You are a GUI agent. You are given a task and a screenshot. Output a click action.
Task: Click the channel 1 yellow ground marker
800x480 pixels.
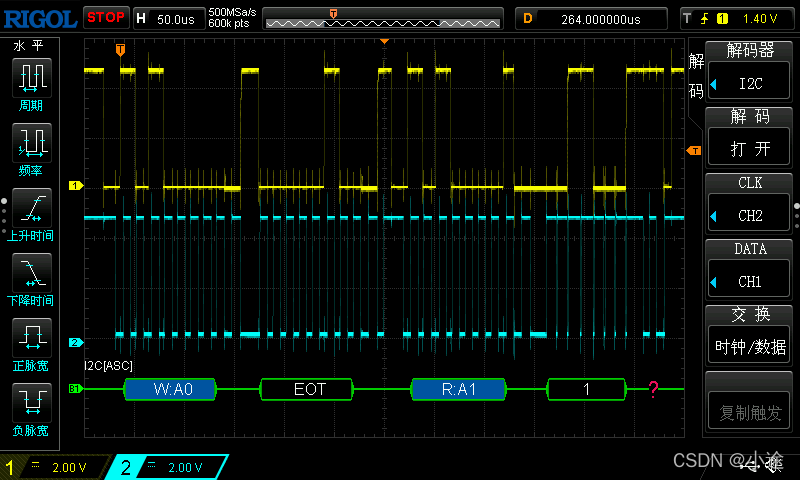pos(76,186)
